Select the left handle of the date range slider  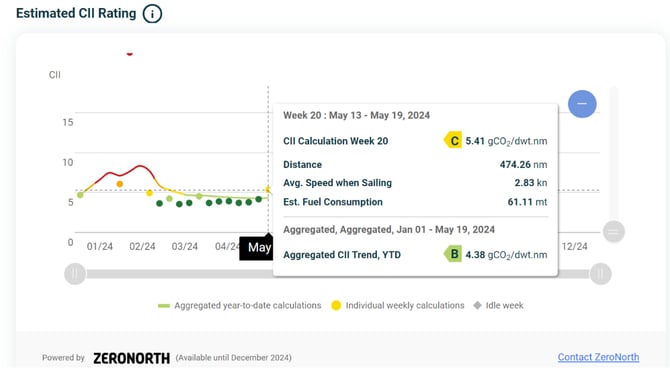(x=75, y=274)
